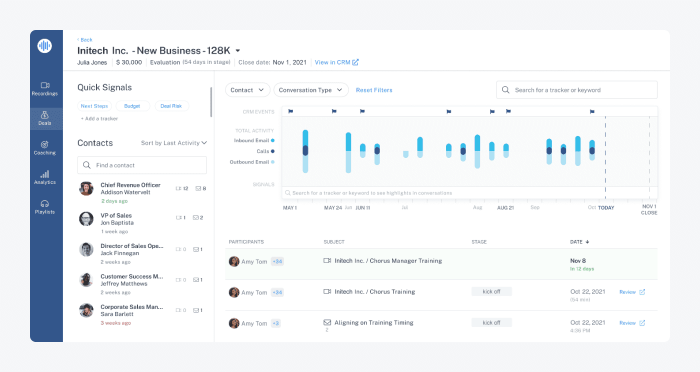Open Initech Inc. / Chorus Training conversation
This screenshot has height=372, width=700.
[x=375, y=292]
